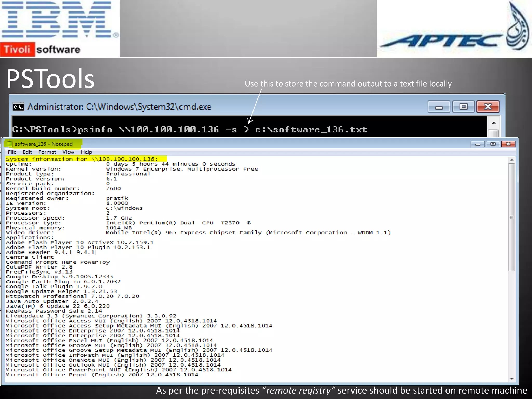Maximize the software_136 Notepad window
Viewport: 532px width, 399px height.
coord(493,144)
